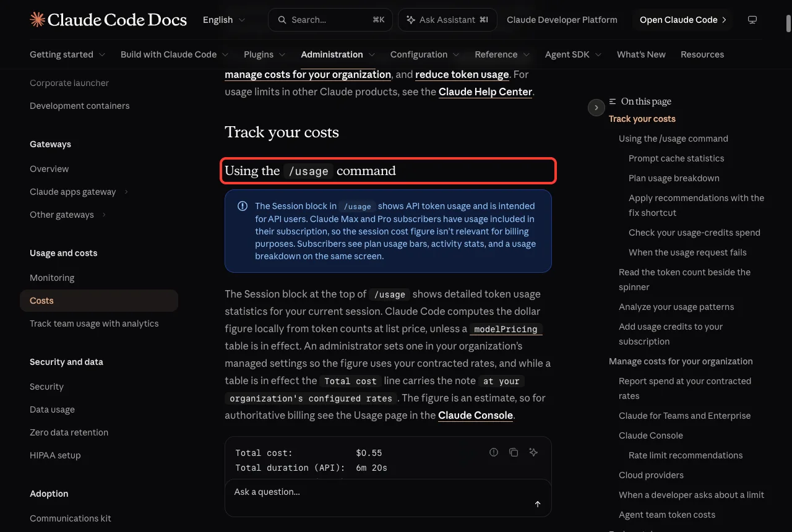This screenshot has width=792, height=532.
Task: Open the Resources nav item
Action: click(702, 54)
